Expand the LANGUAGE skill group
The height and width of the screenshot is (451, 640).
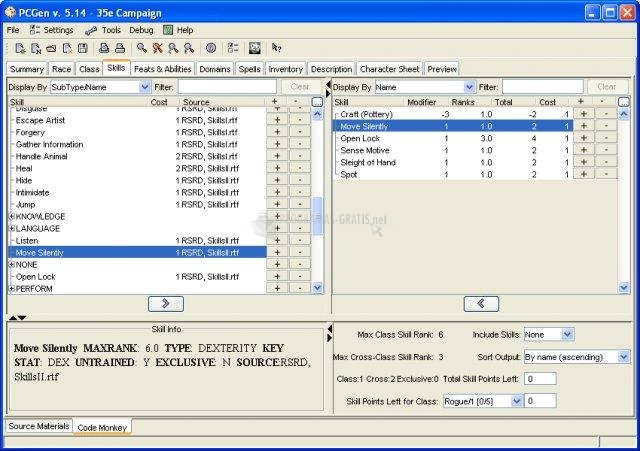click(x=12, y=229)
